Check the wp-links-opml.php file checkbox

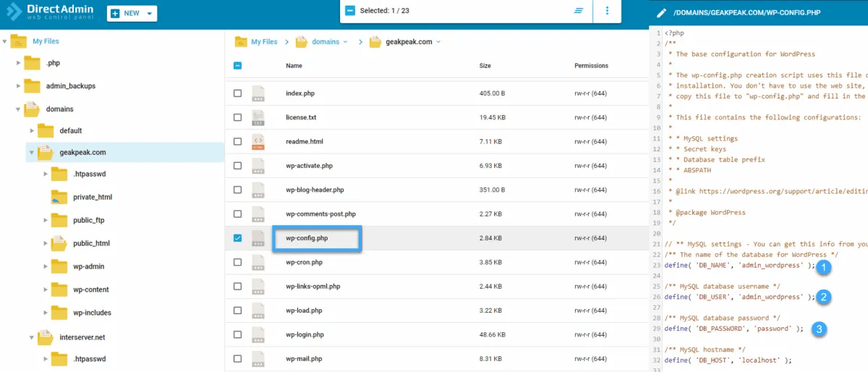pyautogui.click(x=237, y=287)
